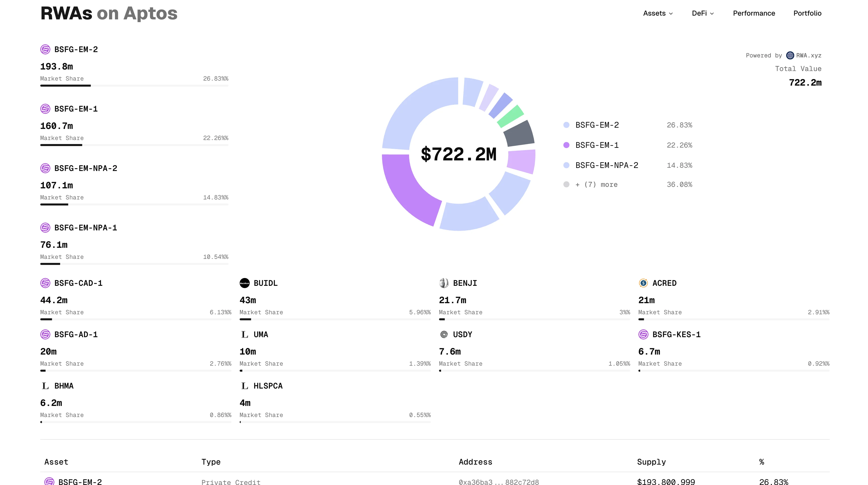Toggle the BSFG-EM-NPA-2 legend dot
868x485 pixels.
(x=566, y=165)
